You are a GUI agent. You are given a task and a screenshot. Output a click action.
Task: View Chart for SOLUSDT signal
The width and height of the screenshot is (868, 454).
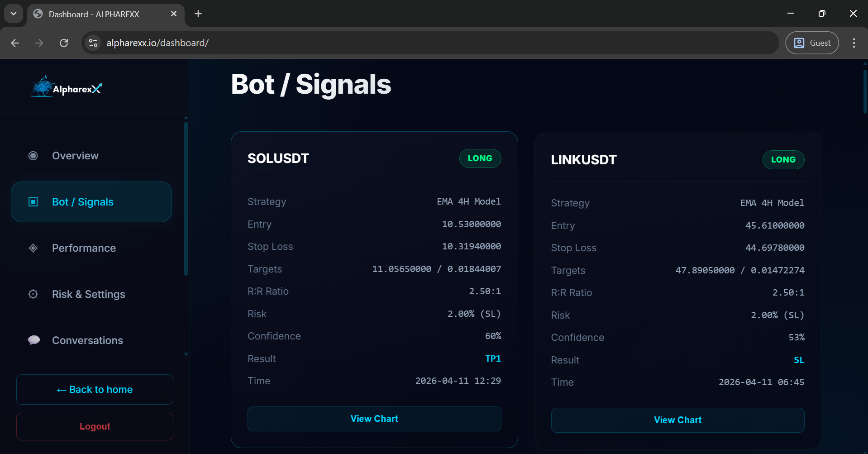tap(374, 419)
